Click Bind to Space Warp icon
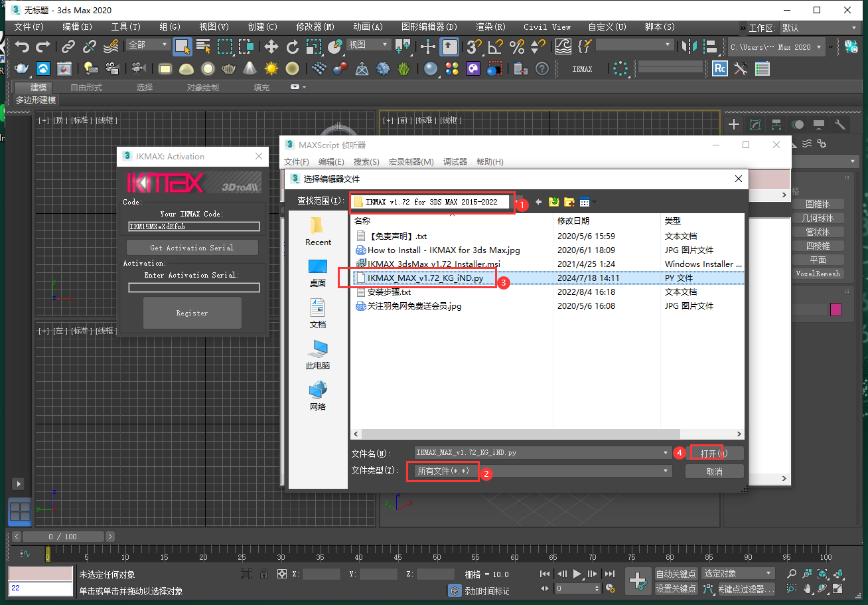This screenshot has width=868, height=605. click(x=111, y=46)
